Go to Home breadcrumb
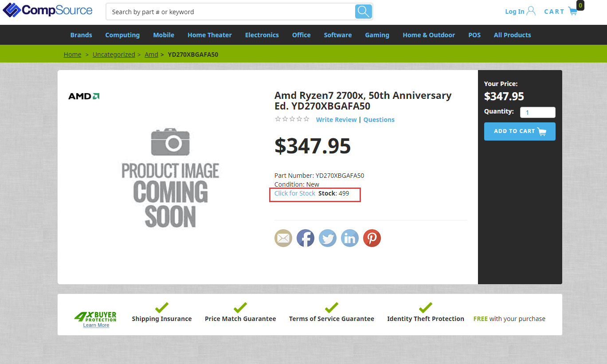The image size is (607, 364). click(72, 55)
